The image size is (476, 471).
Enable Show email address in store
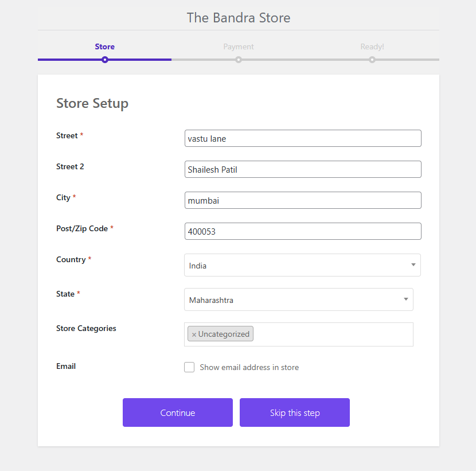coord(189,367)
